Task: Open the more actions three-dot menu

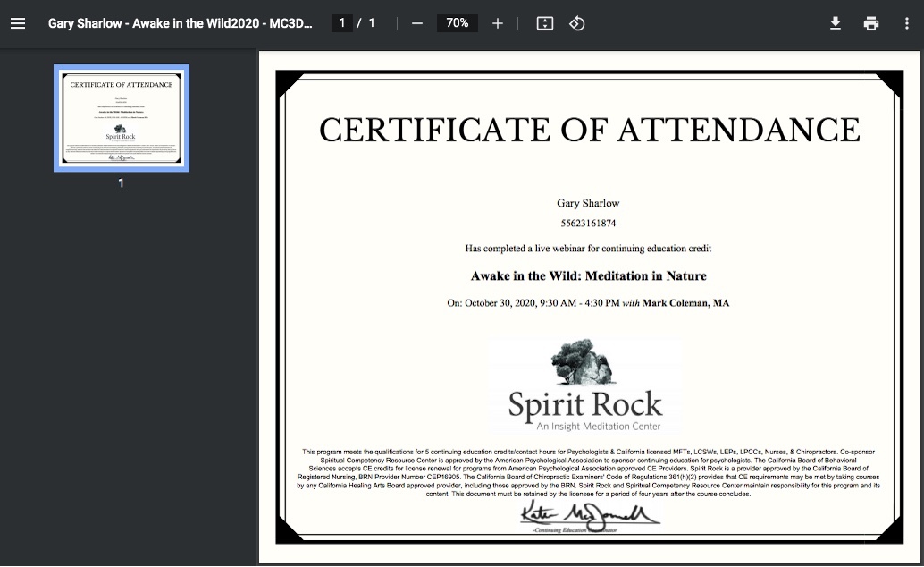Action: tap(906, 23)
